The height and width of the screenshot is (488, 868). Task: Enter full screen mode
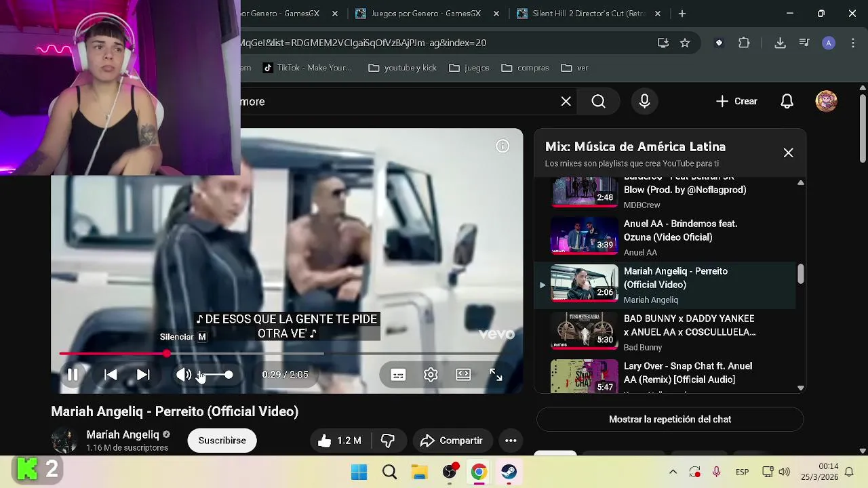[496, 375]
